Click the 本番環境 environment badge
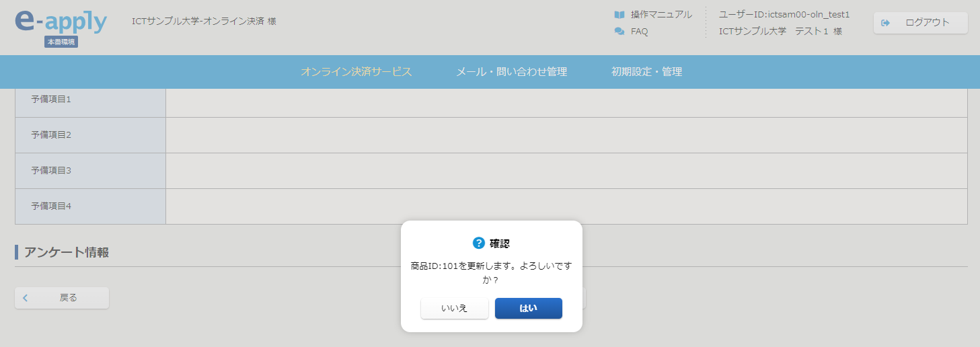 tap(61, 42)
